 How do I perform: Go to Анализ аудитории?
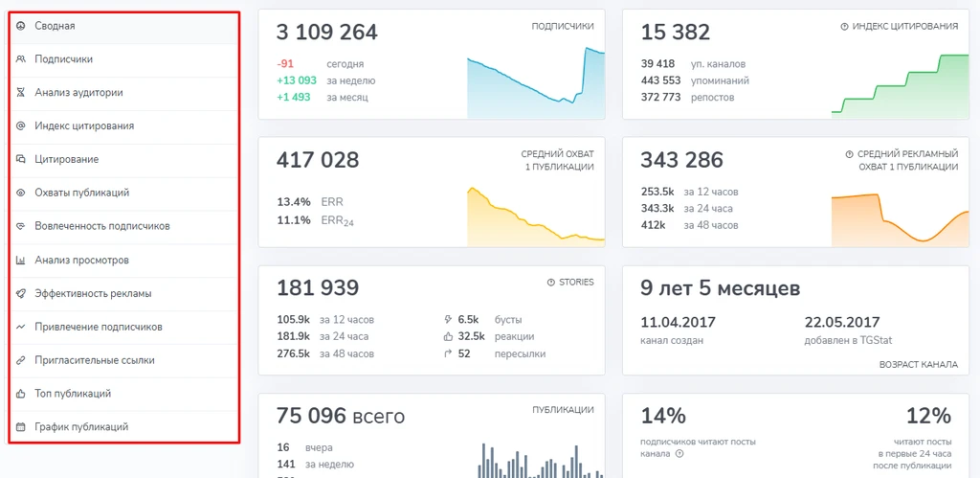pyautogui.click(x=123, y=93)
